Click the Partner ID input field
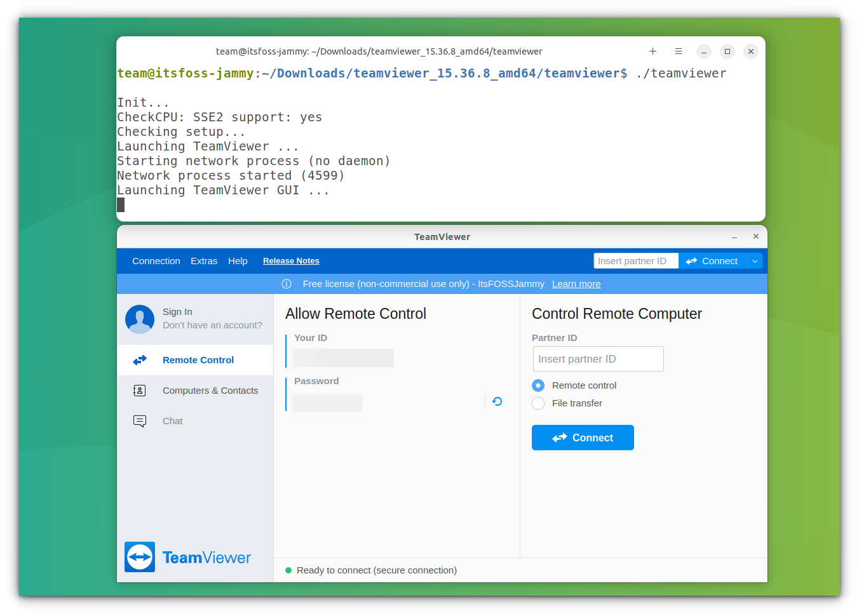 [599, 359]
